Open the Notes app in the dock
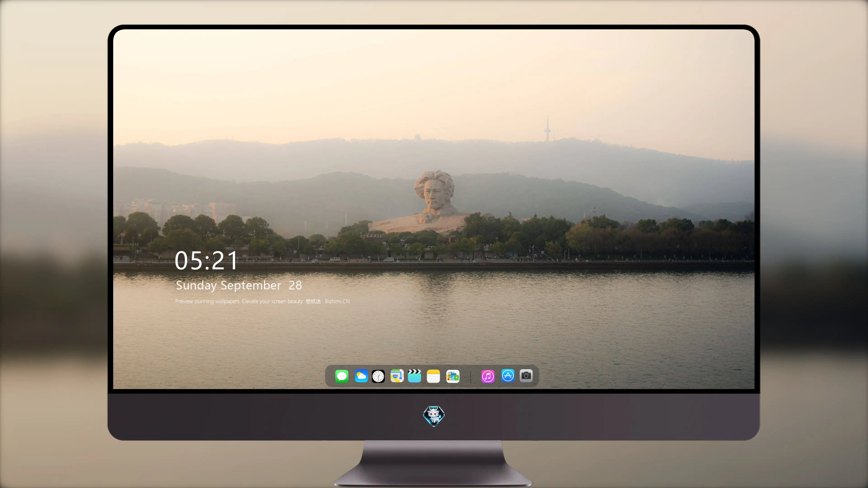Image resolution: width=868 pixels, height=488 pixels. tap(433, 376)
